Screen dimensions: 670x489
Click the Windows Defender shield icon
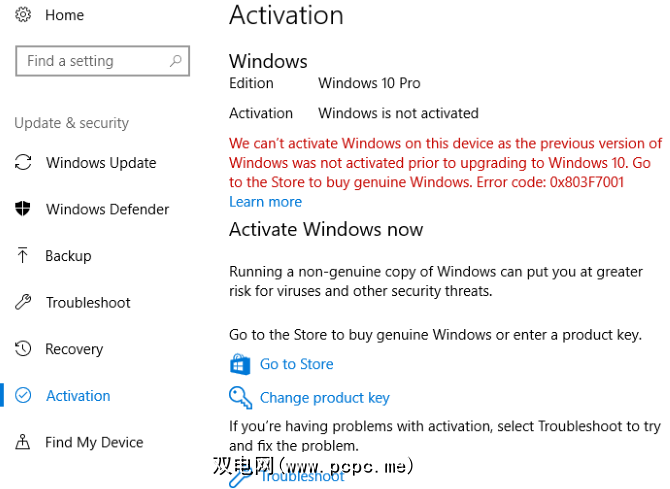tap(23, 209)
